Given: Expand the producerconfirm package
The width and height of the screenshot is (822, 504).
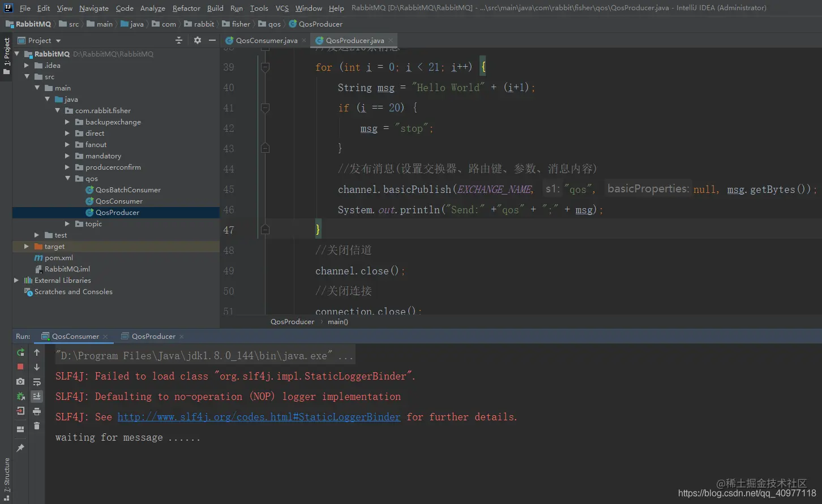Looking at the screenshot, I should coord(67,167).
